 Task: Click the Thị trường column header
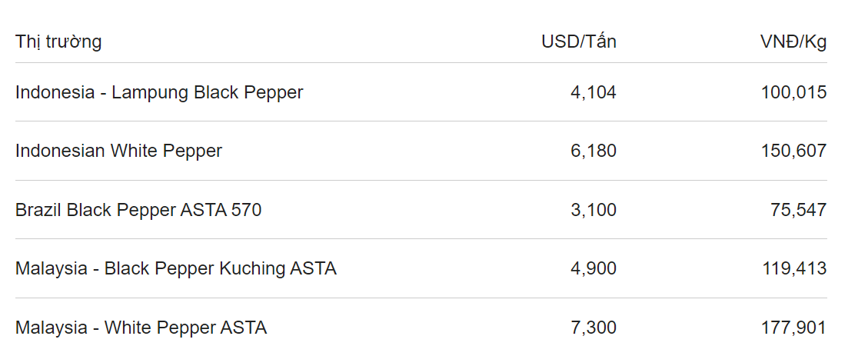pos(58,42)
